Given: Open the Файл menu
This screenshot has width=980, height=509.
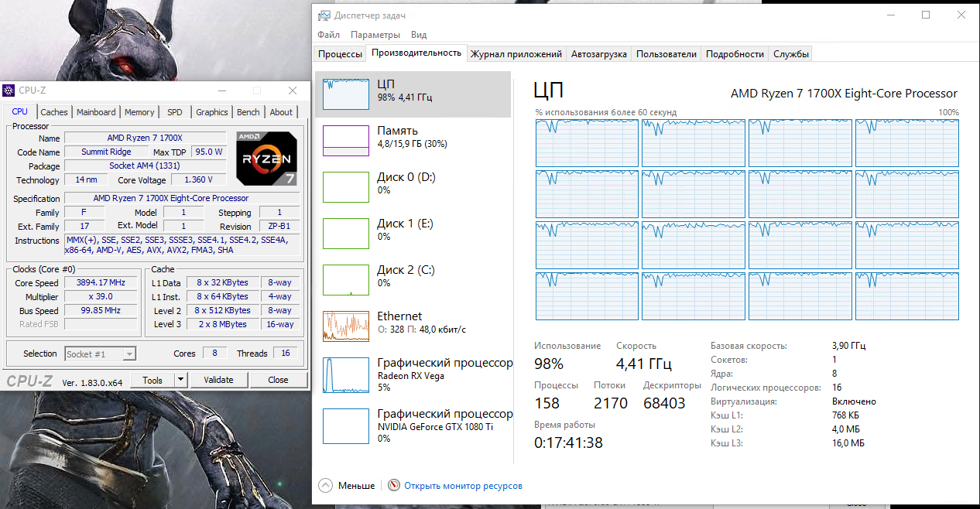Looking at the screenshot, I should 328,35.
